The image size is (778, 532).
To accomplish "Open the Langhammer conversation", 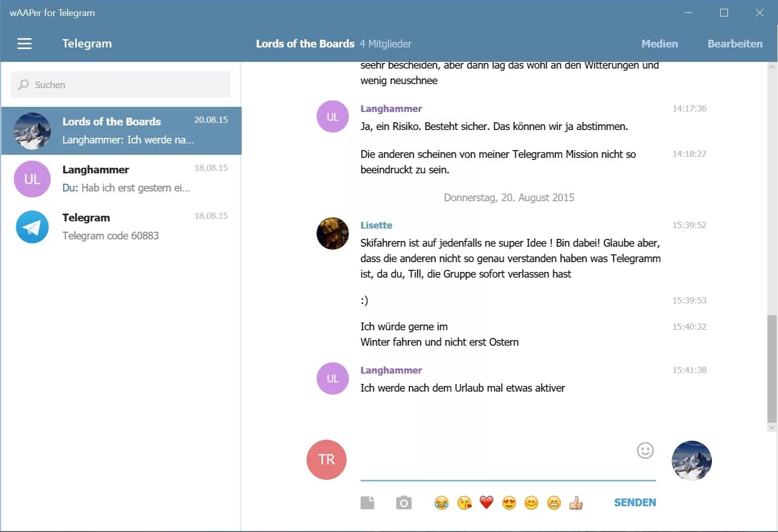I will tap(121, 179).
